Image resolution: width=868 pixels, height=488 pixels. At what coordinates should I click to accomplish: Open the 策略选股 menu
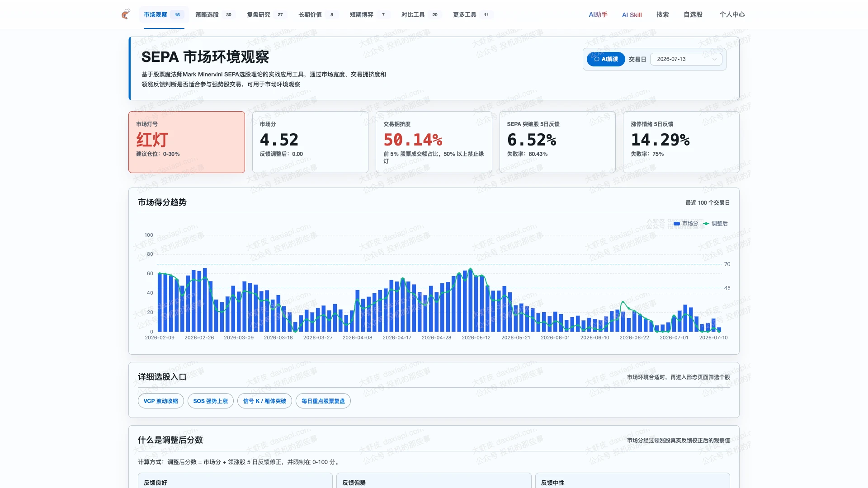coord(215,14)
